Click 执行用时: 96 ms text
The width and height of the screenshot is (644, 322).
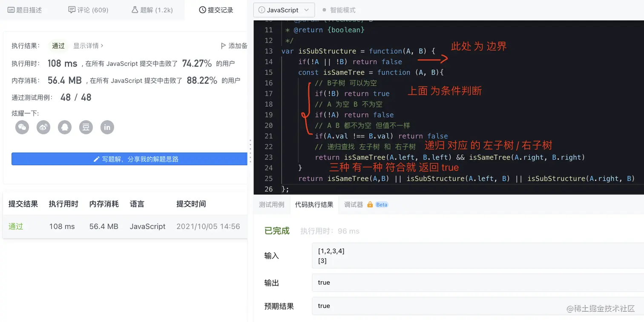330,231
